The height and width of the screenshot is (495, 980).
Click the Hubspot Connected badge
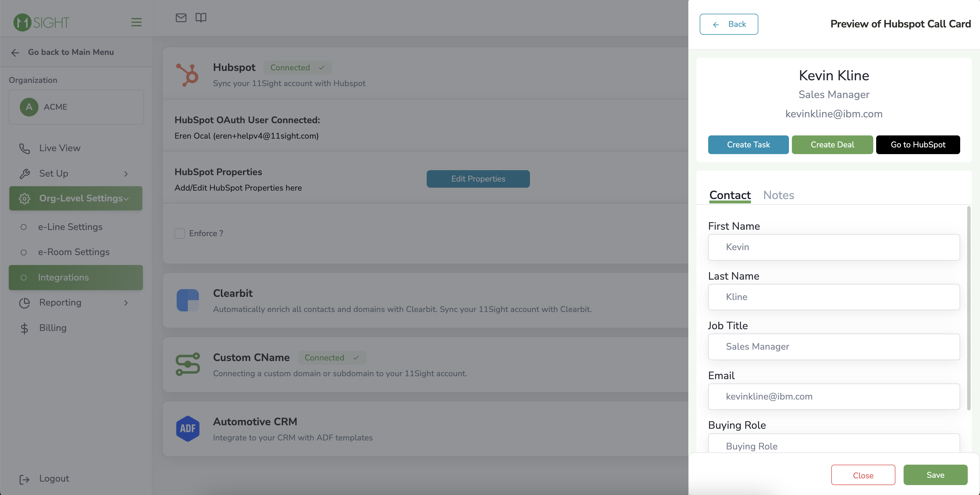(x=297, y=68)
